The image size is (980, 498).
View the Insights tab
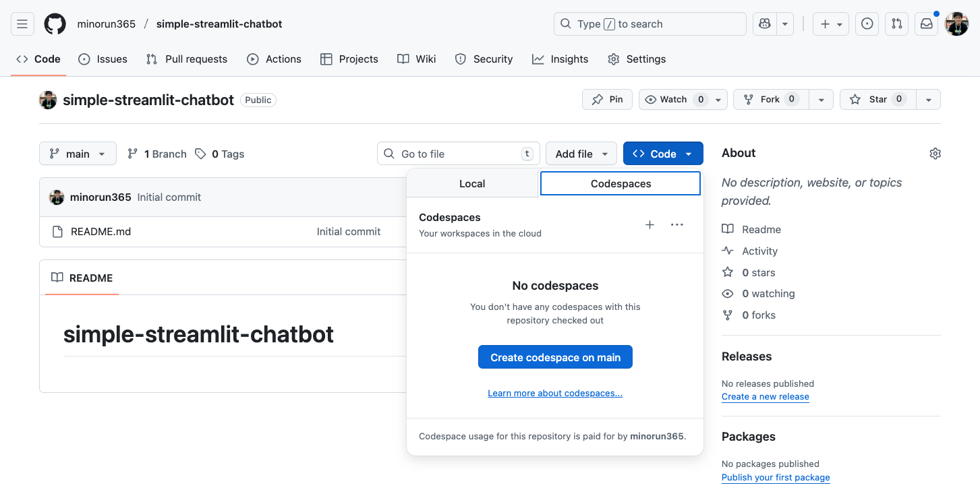click(560, 59)
